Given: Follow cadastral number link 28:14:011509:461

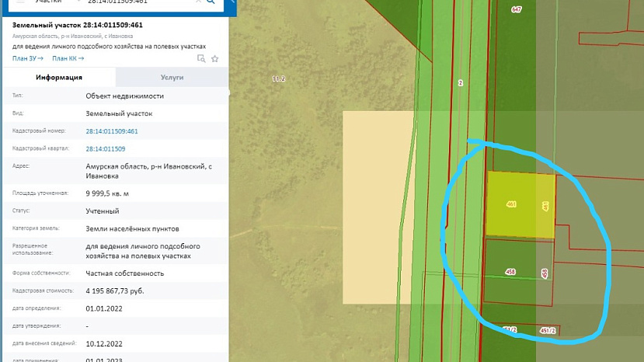Looking at the screenshot, I should point(112,131).
